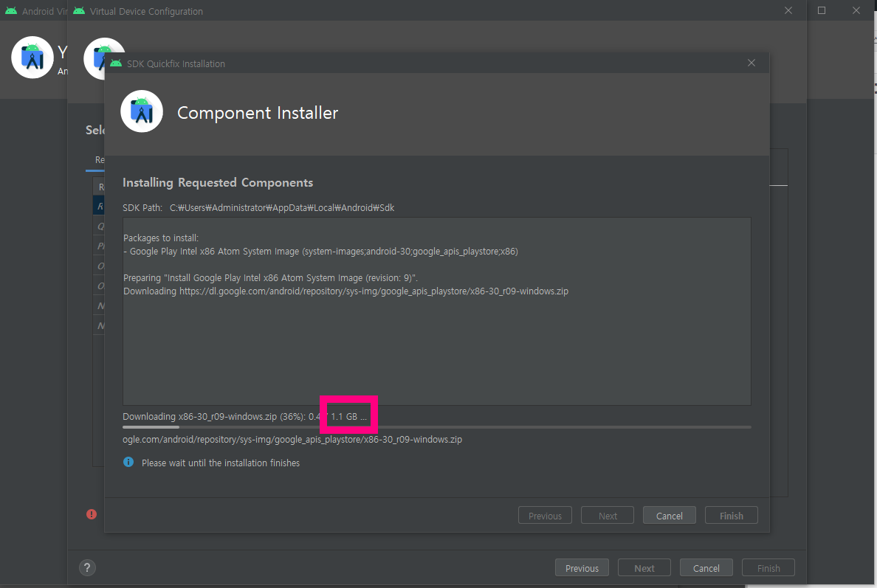Click the Component Installer title heading
Viewport: 877px width, 588px height.
258,112
